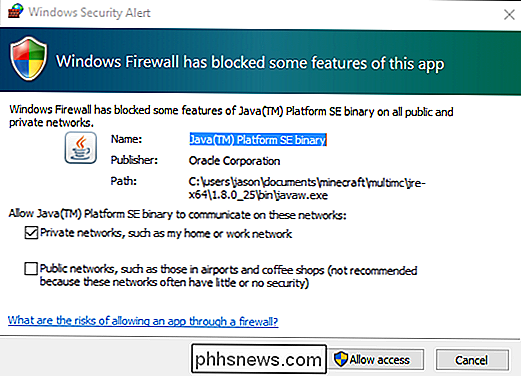
Task: Uncheck the Private networks checkbox
Action: tap(31, 233)
